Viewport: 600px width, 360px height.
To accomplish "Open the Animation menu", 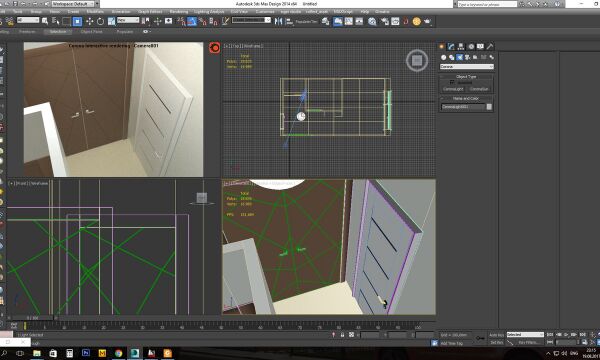I will (x=121, y=12).
